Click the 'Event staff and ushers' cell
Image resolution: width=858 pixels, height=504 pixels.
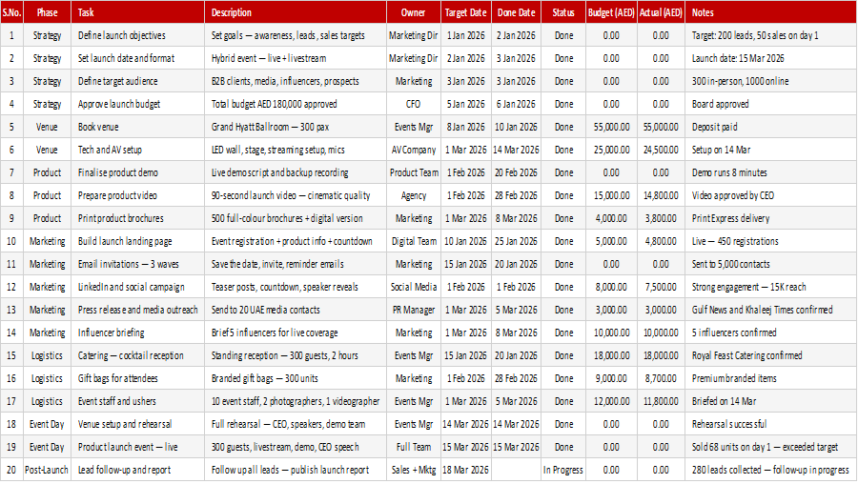[137, 401]
